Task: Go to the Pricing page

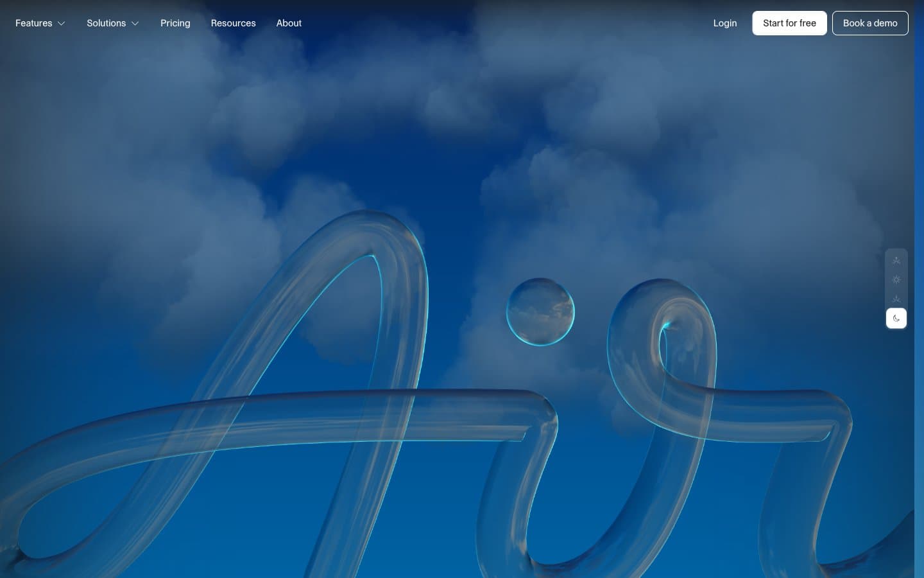Action: pos(175,23)
